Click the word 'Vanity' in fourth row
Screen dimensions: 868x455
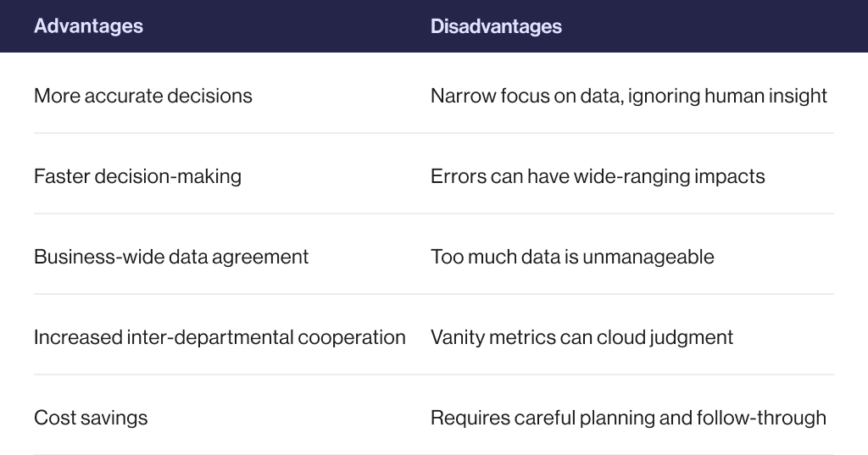(454, 337)
